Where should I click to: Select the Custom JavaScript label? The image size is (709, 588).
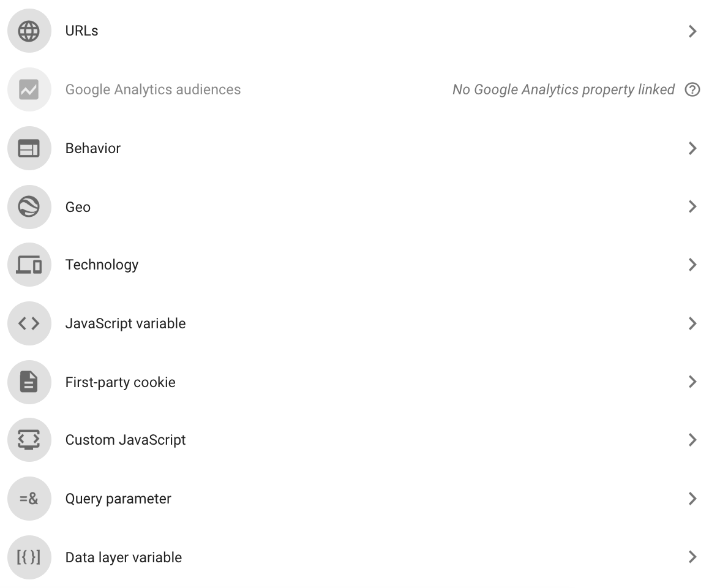coord(126,440)
